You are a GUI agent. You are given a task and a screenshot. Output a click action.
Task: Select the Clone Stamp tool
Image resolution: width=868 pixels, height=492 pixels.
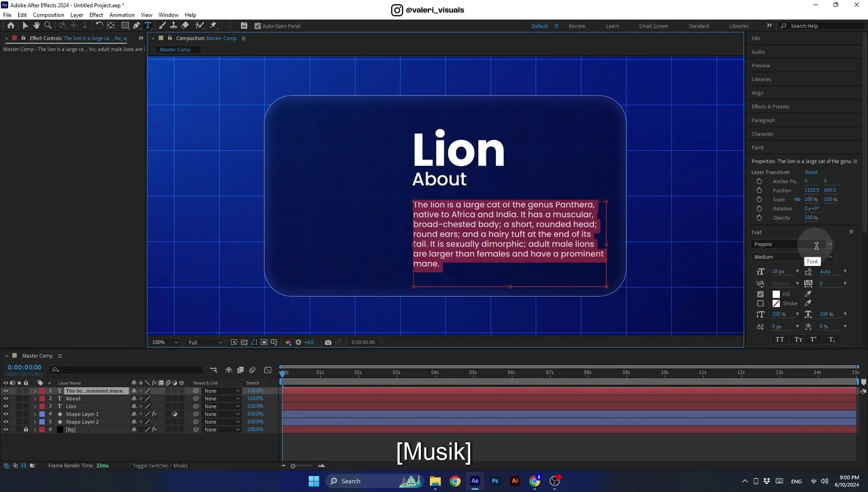point(174,26)
